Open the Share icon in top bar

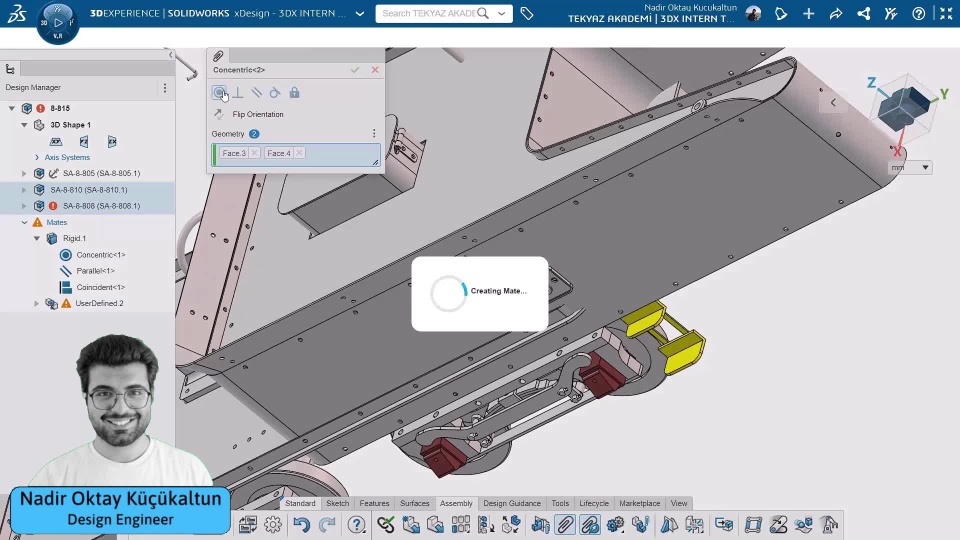863,14
